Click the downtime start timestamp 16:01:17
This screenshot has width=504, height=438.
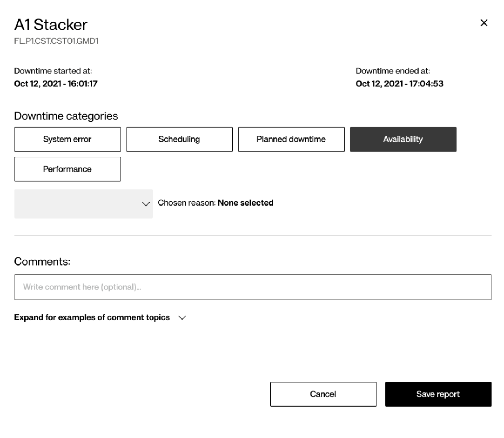56,84
